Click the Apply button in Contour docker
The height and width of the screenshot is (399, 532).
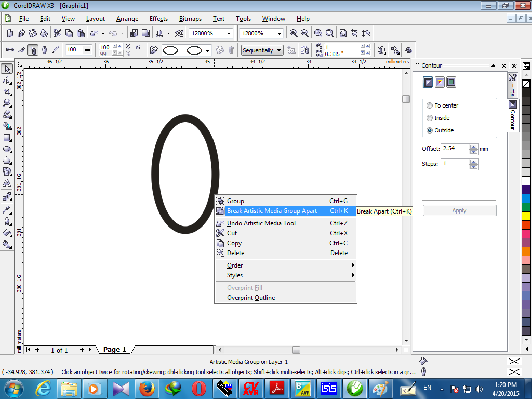click(x=459, y=210)
